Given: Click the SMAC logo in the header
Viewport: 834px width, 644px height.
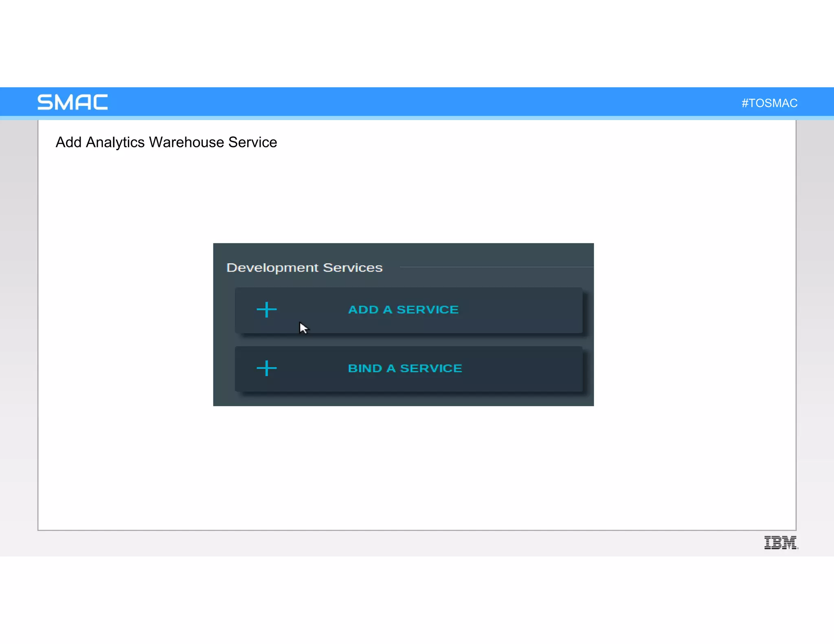Looking at the screenshot, I should pyautogui.click(x=72, y=102).
